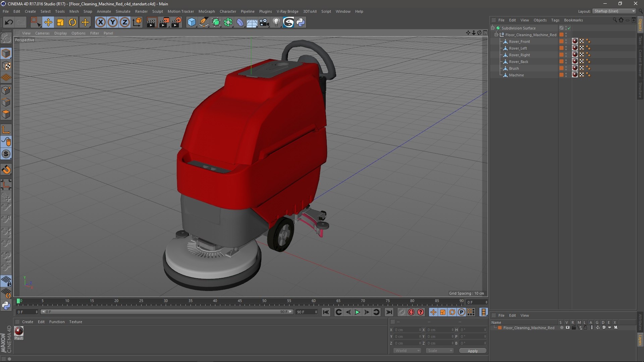Screen dimensions: 644x362
Task: Toggle visibility dots for Rover_Left
Action: (566, 48)
